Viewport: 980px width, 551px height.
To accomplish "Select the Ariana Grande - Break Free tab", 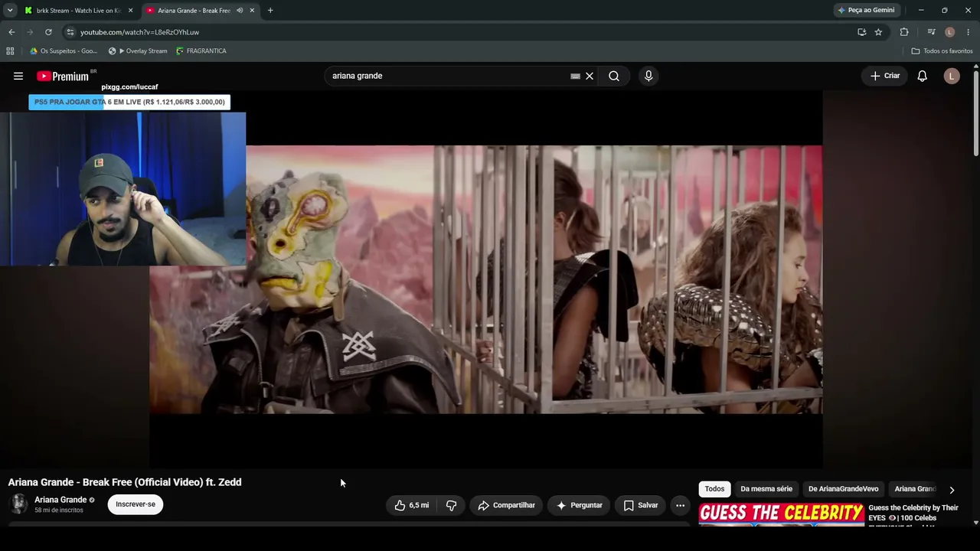I will (201, 11).
